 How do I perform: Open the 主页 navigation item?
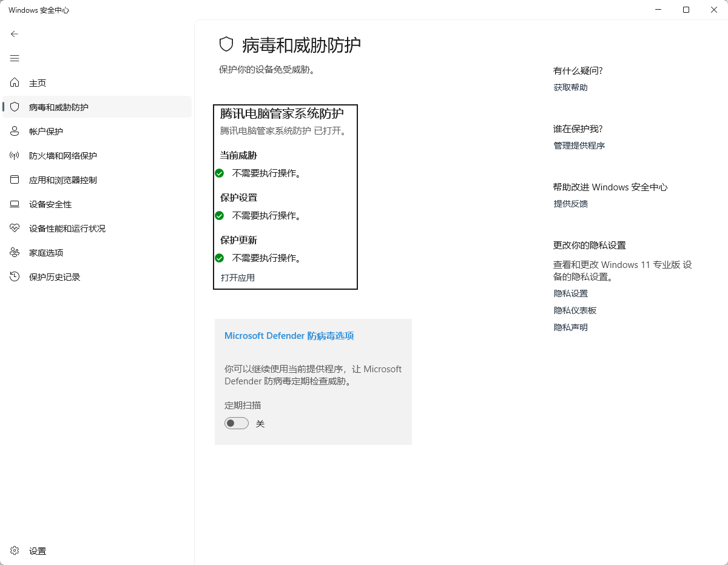pos(97,82)
